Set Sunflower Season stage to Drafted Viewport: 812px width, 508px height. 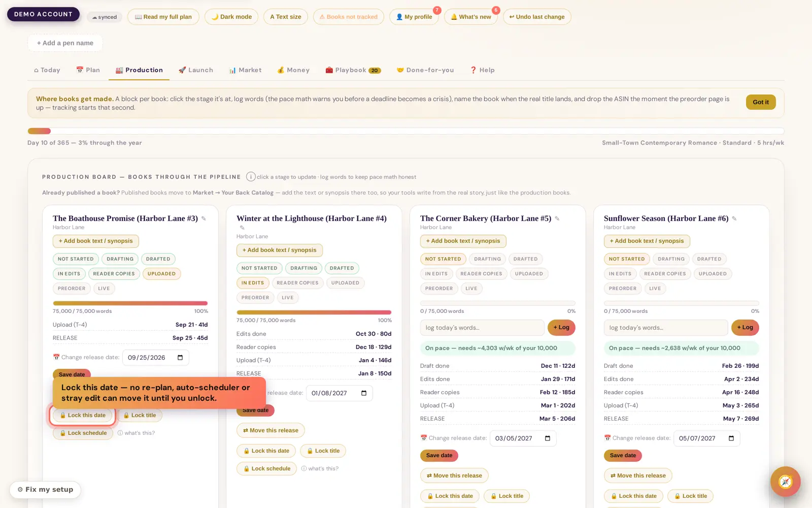tap(709, 259)
